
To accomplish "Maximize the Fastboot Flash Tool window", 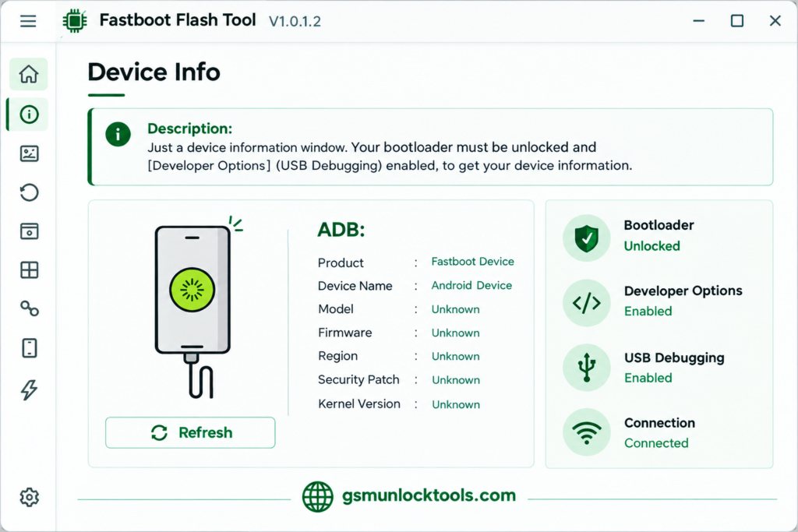I will (x=737, y=21).
